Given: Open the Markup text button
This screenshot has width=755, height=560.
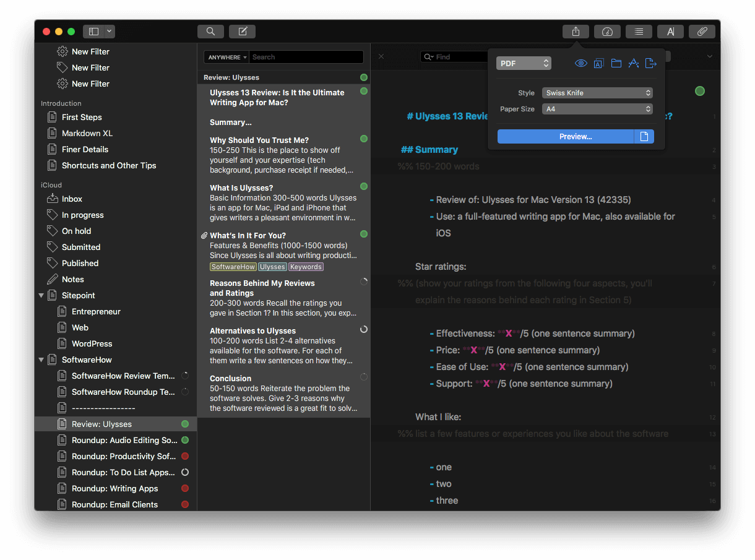Looking at the screenshot, I should [670, 32].
